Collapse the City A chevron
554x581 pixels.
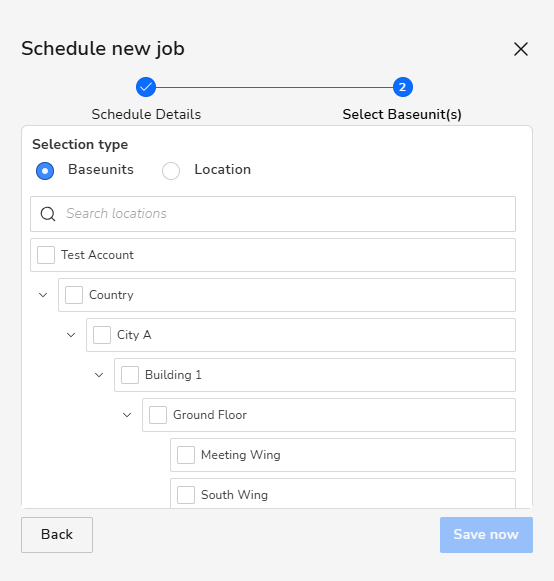pyautogui.click(x=71, y=335)
